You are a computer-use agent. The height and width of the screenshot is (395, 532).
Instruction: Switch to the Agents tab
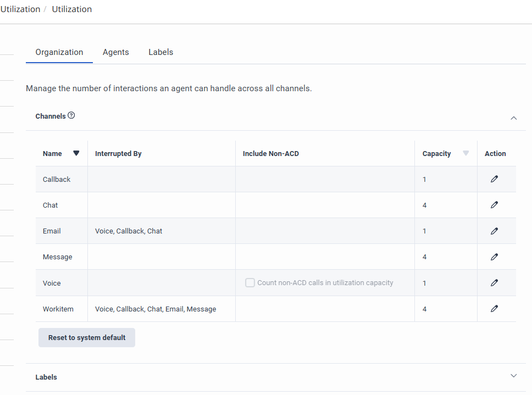coord(116,52)
